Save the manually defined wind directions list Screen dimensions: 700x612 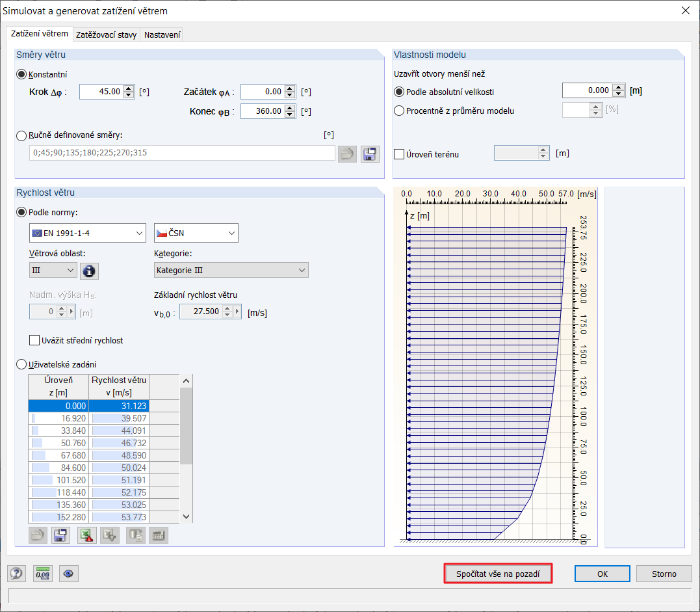point(369,153)
